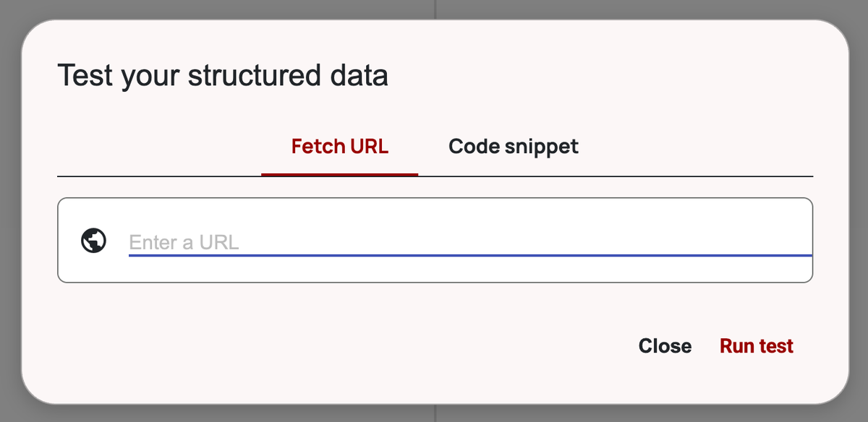Viewport: 868px width, 422px height.
Task: Click Close to dismiss the dialog
Action: [665, 346]
